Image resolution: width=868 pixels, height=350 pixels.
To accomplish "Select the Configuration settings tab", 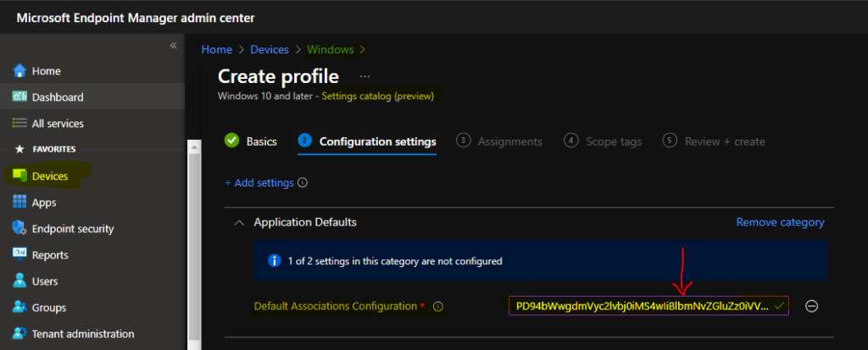I will (367, 142).
